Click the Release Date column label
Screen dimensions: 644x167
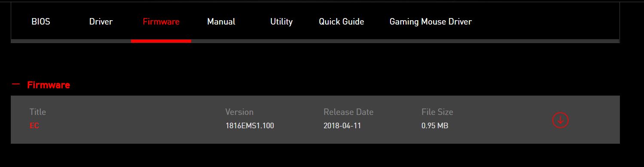[348, 112]
